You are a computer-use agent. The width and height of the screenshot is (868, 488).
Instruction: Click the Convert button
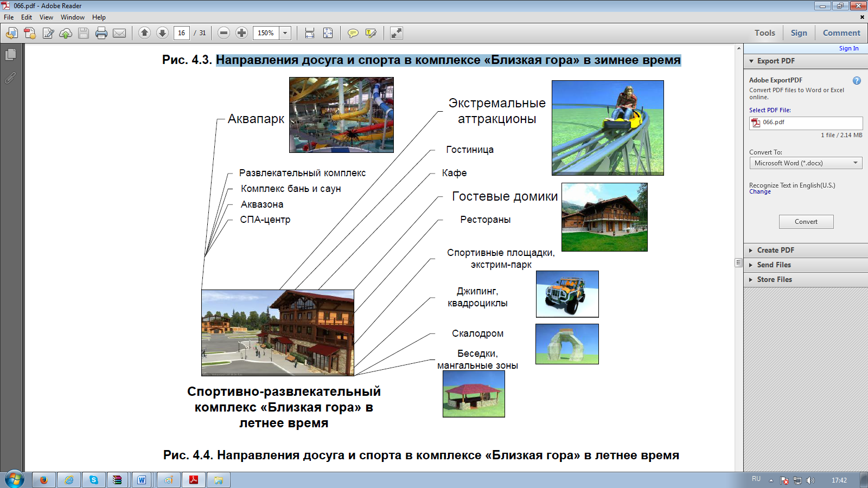(806, 222)
